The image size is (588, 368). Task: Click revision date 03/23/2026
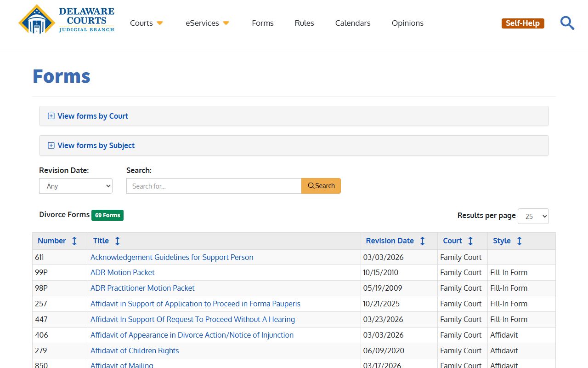point(383,319)
